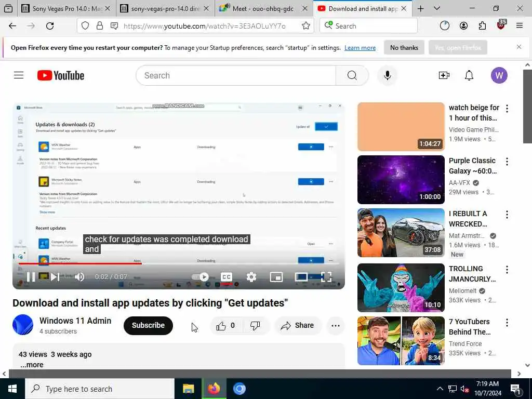Open 'watch beige for 1 hour' thumbnail
The height and width of the screenshot is (399, 532).
401,127
